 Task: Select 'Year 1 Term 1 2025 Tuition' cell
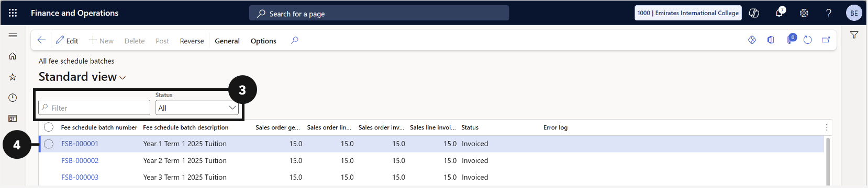point(185,144)
